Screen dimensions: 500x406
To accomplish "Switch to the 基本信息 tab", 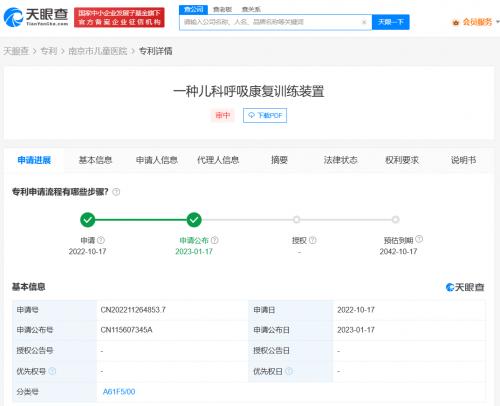I will [95, 160].
